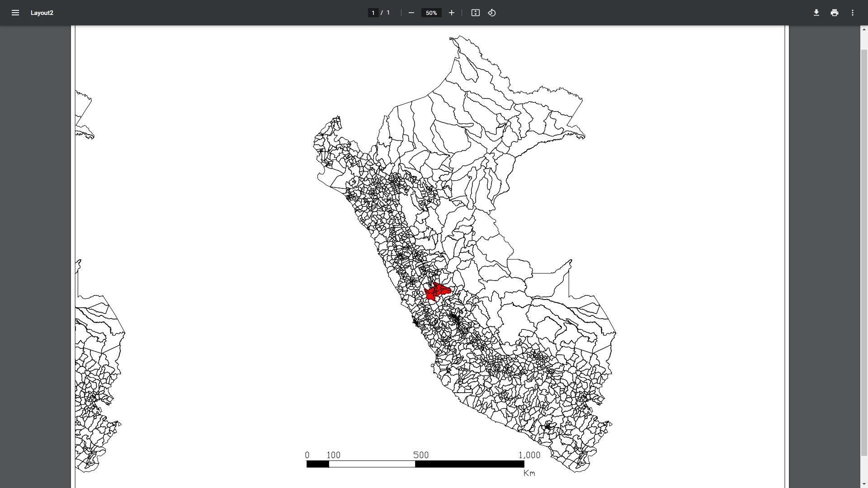Open the sidebar hamburger menu
The height and width of the screenshot is (488, 868).
coord(15,13)
